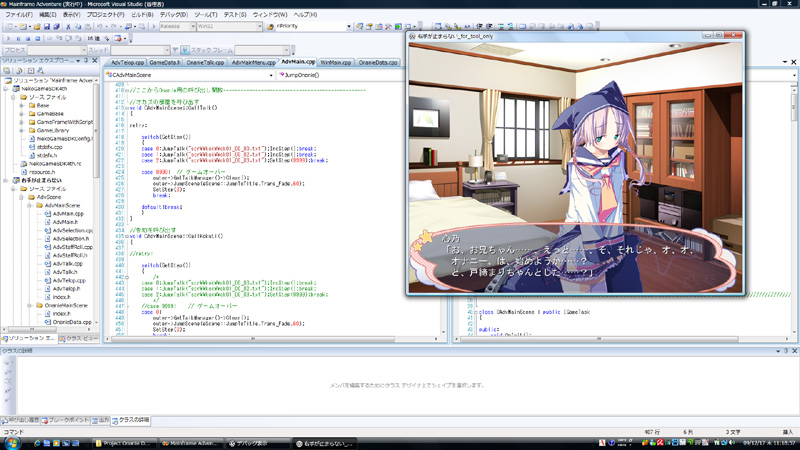Select AdvMain.h in the solution tree
Image resolution: width=800 pixels, height=450 pixels.
61,222
